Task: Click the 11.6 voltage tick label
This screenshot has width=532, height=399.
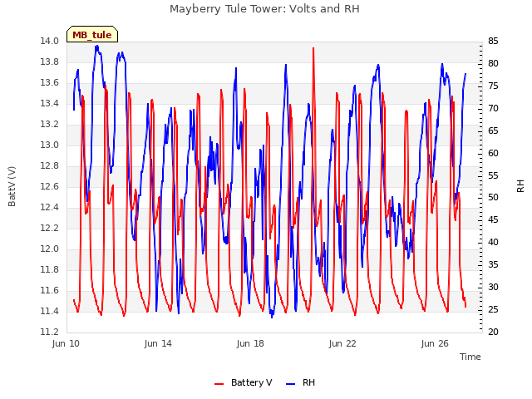Action: click(50, 290)
